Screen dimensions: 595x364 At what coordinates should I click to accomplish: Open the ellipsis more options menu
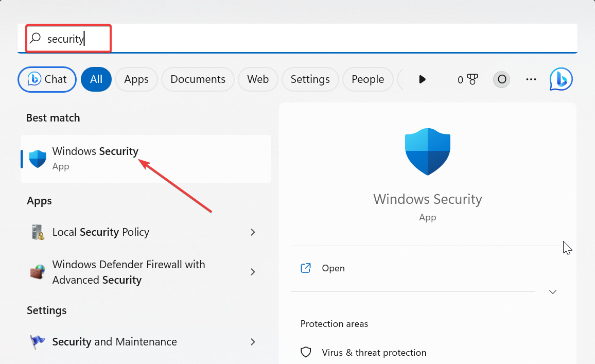(531, 79)
